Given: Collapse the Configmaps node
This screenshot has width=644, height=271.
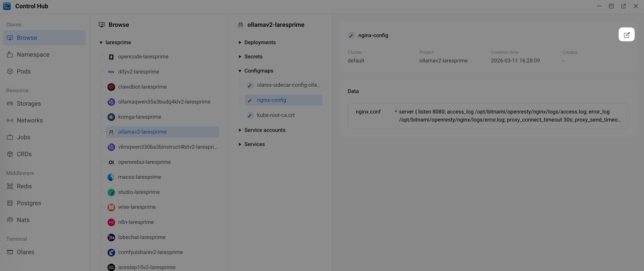Looking at the screenshot, I should (240, 71).
